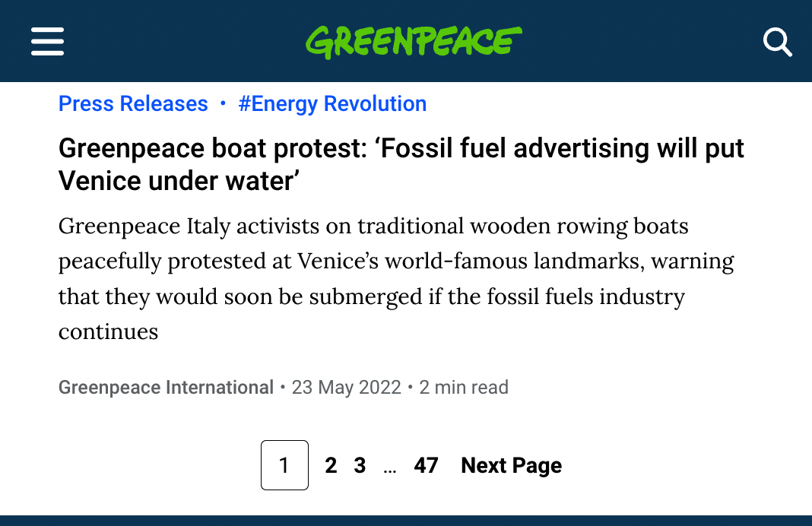Viewport: 812px width, 526px height.
Task: Go to Next Page
Action: coord(511,465)
